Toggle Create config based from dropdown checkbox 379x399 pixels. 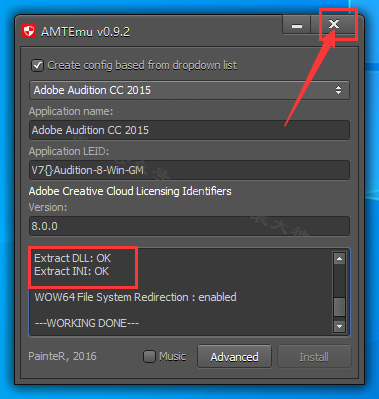[38, 65]
